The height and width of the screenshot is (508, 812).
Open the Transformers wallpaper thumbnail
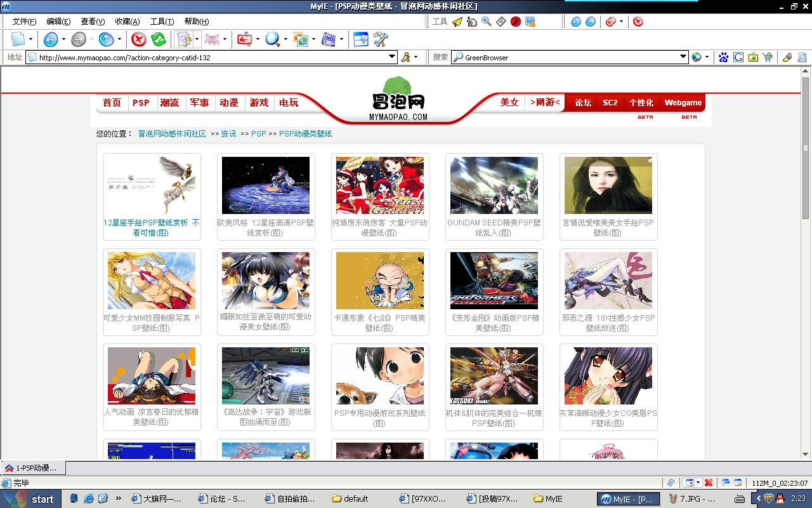(x=494, y=281)
